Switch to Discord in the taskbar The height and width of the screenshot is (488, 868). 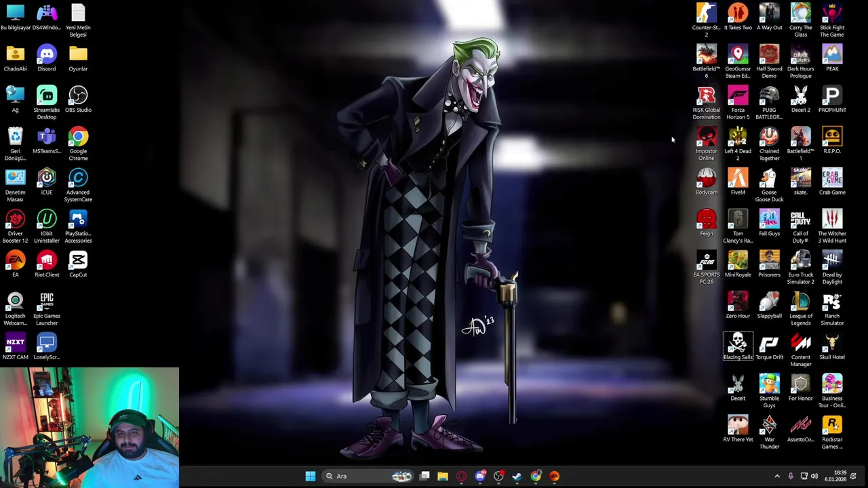tap(480, 476)
